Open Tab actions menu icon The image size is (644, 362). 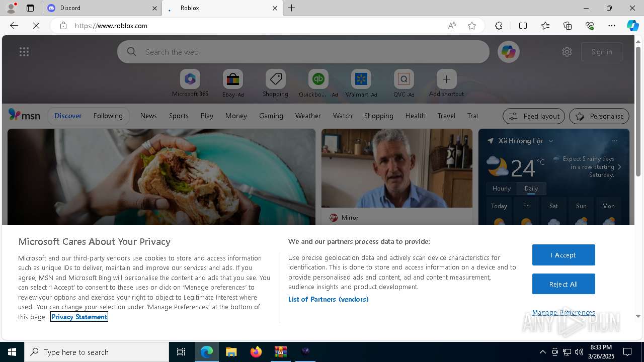[x=30, y=8]
